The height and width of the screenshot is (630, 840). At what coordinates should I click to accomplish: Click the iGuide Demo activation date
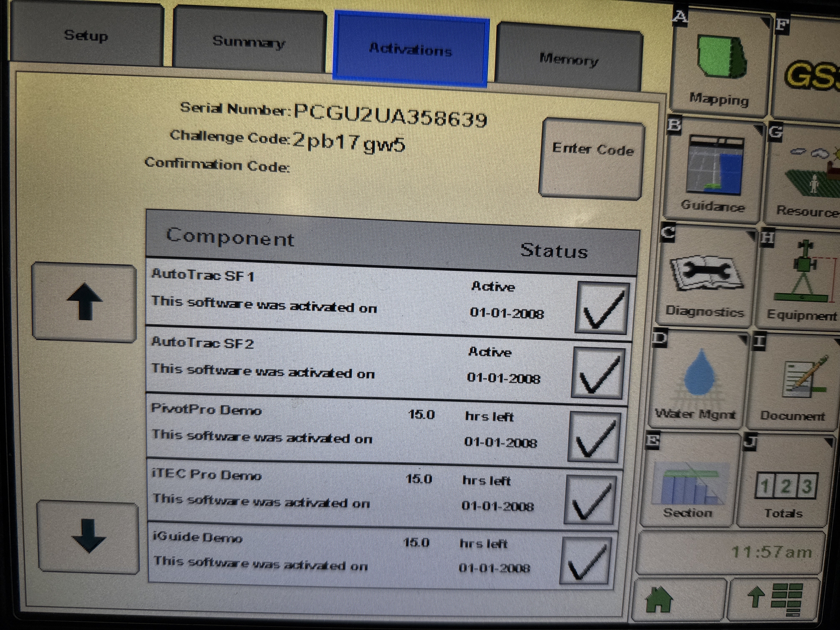(495, 568)
